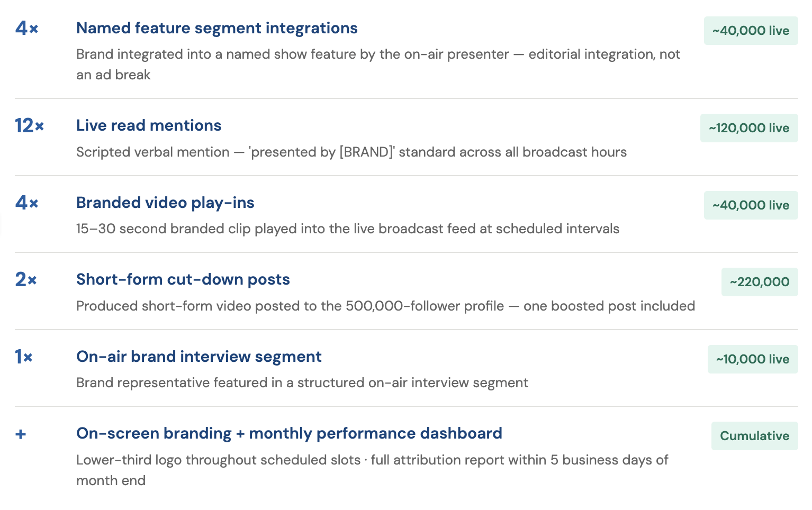812x510 pixels.
Task: Click the 'Short-form cut-down posts' heading
Action: point(183,279)
